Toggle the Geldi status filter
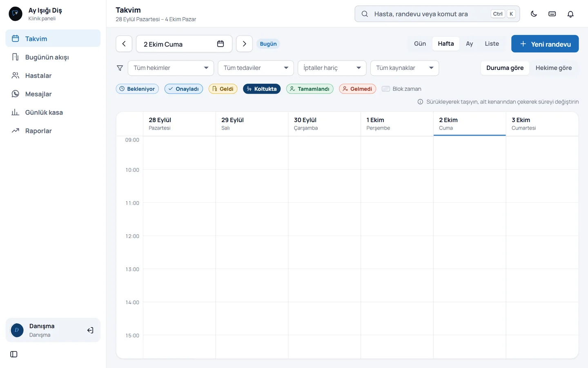The image size is (588, 368). click(x=223, y=89)
